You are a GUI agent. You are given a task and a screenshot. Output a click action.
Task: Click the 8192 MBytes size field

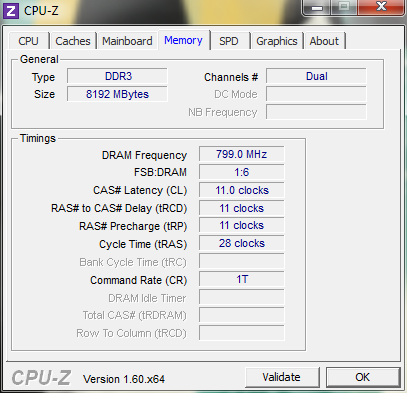tap(117, 94)
